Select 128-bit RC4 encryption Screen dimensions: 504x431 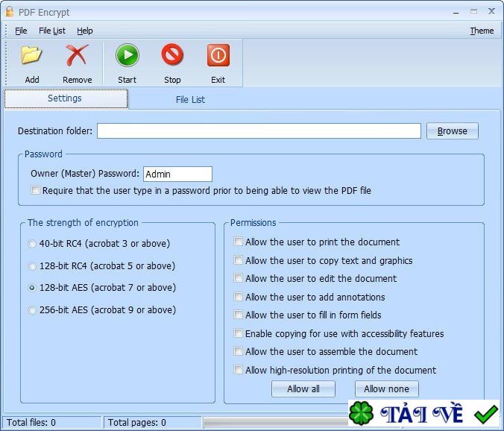tap(32, 266)
